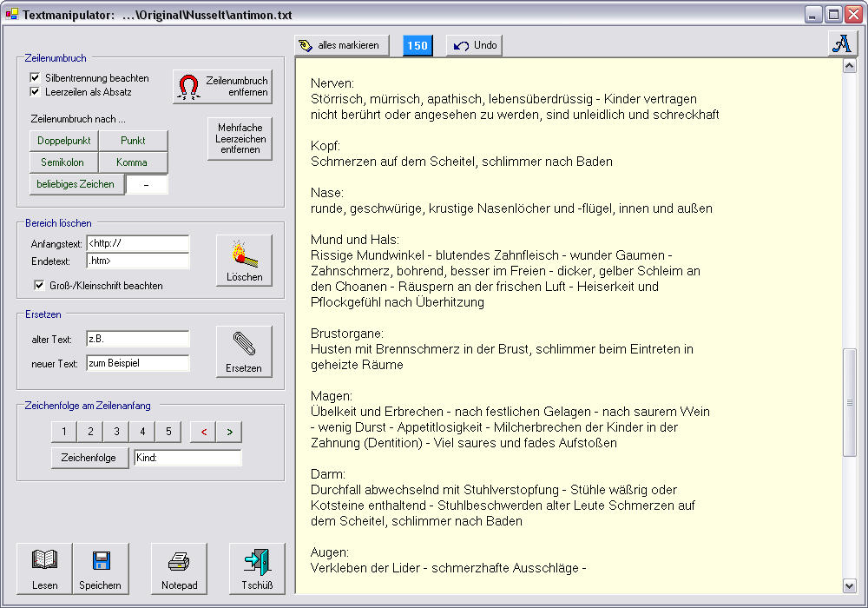Viewport: 868px width, 608px height.
Task: Click the magnet Zeilenumbruch entfernen button
Action: [x=222, y=86]
